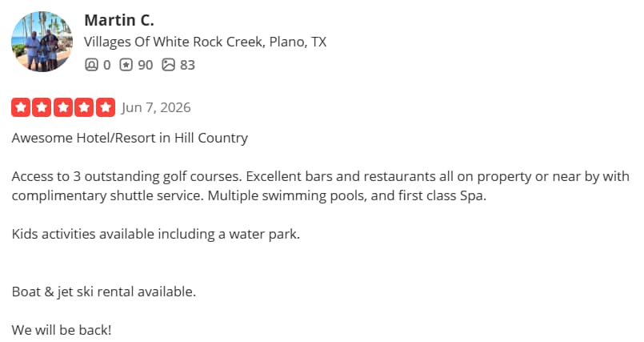Screen dimensions: 644x342
Task: Click the photo count 83
Action: [x=187, y=65]
